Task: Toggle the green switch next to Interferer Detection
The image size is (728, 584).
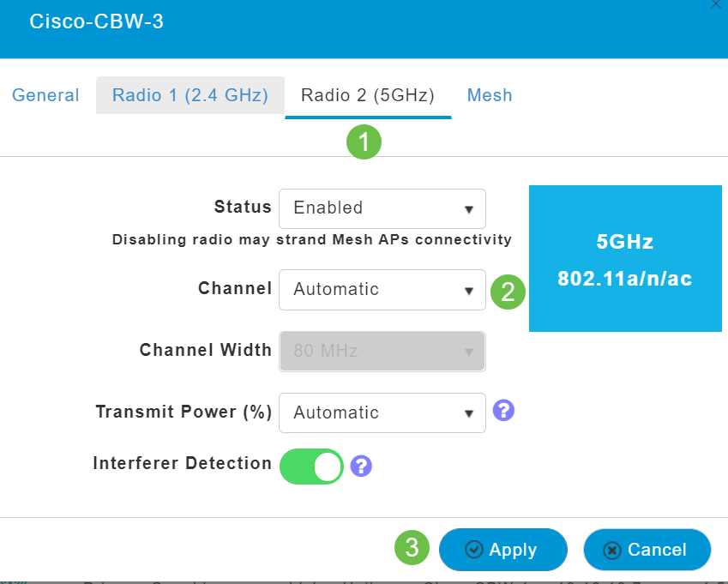Action: [311, 466]
